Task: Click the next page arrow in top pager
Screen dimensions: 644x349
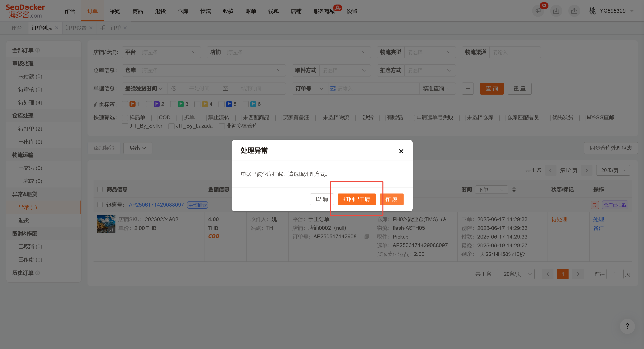Action: coord(587,170)
